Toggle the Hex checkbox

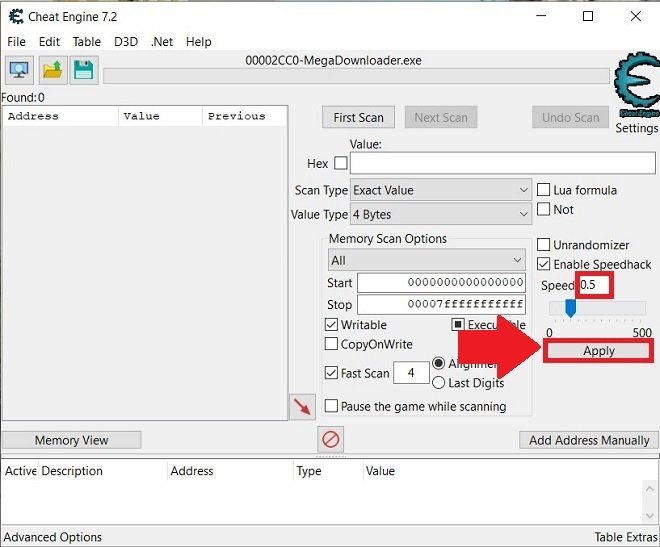click(341, 163)
